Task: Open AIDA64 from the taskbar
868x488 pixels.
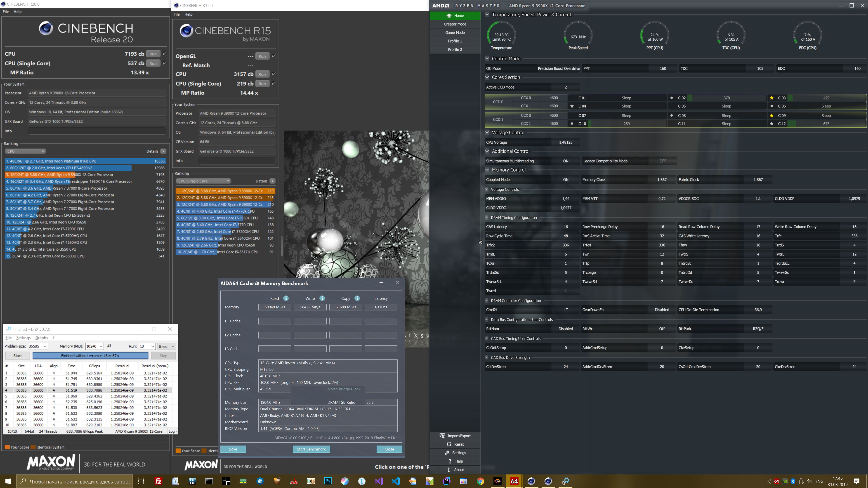Action: click(514, 481)
